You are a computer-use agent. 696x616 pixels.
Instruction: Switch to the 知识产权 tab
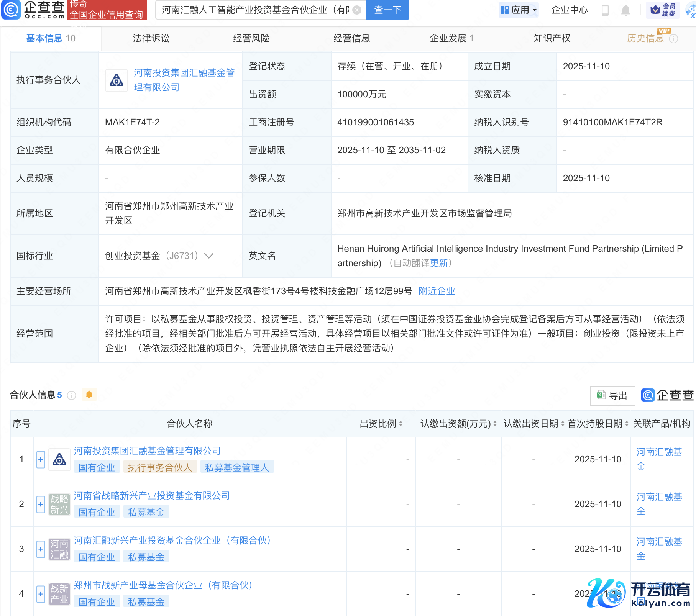(x=552, y=38)
